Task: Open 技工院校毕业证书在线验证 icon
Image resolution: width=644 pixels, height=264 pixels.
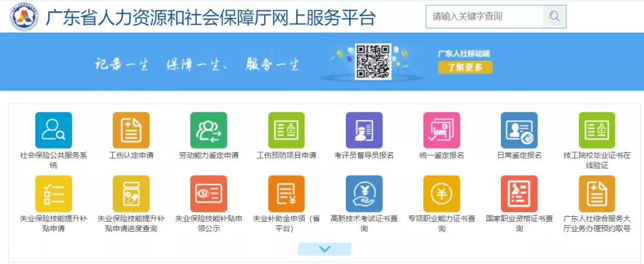Action: pos(596,130)
